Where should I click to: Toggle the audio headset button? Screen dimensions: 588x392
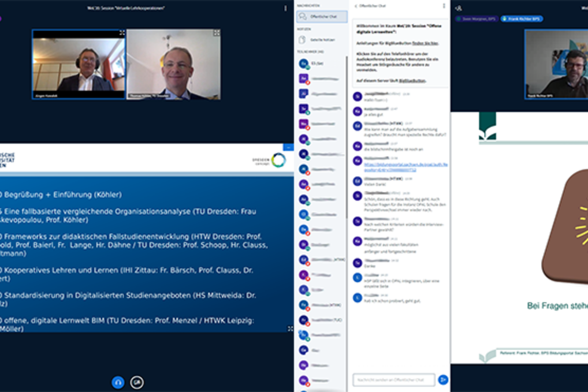118,382
